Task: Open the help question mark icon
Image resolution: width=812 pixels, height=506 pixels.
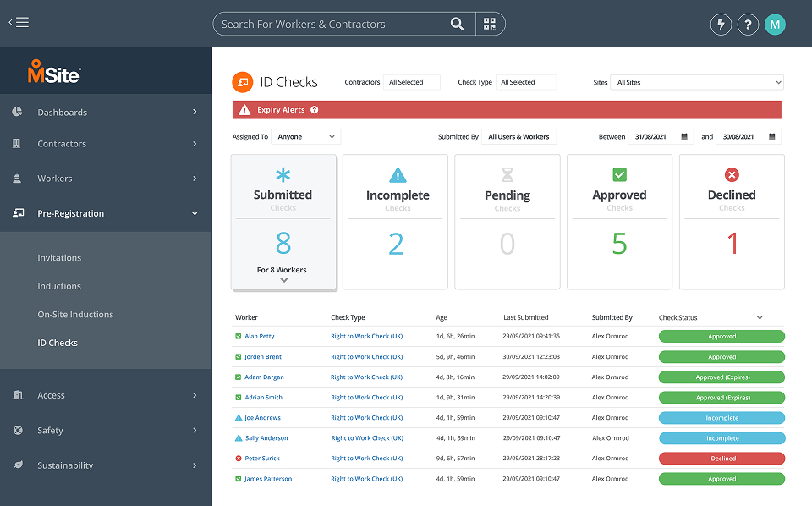Action: [x=748, y=25]
